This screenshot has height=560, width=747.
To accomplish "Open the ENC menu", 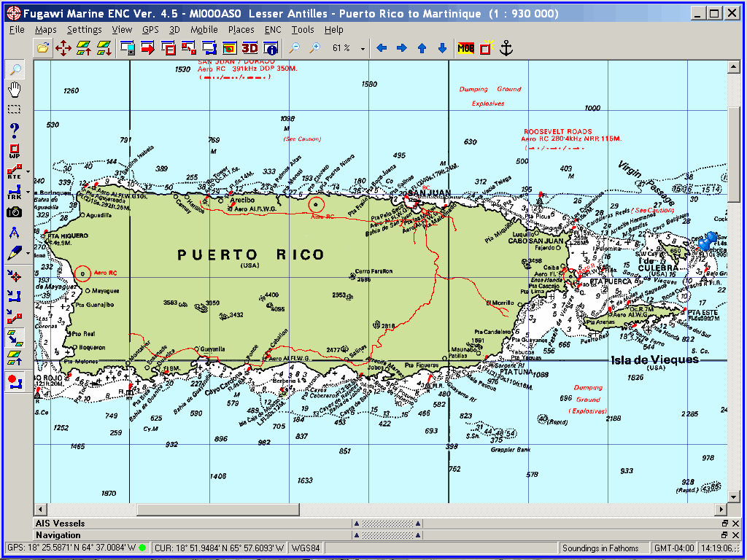I will point(273,29).
